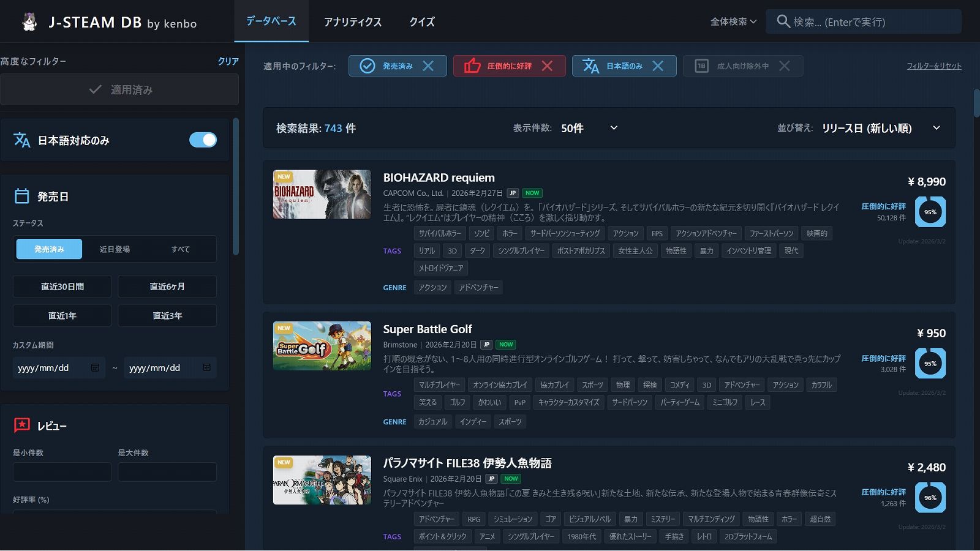This screenshot has height=551, width=980.
Task: Click the thumbs-up icon in 圧倒的に好評 chip
Action: coord(472,66)
